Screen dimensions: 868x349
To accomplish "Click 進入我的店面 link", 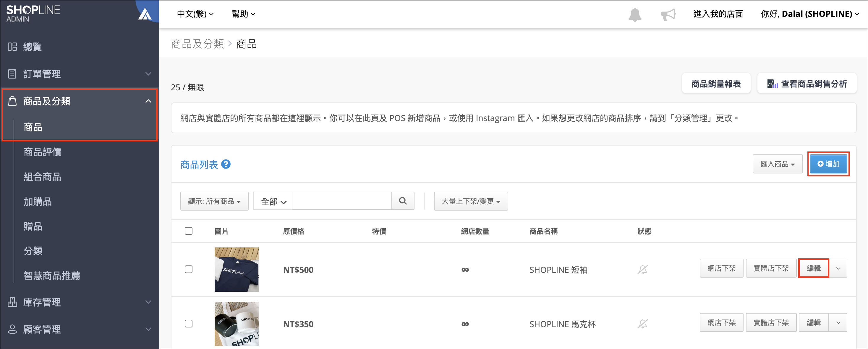I will click(718, 14).
